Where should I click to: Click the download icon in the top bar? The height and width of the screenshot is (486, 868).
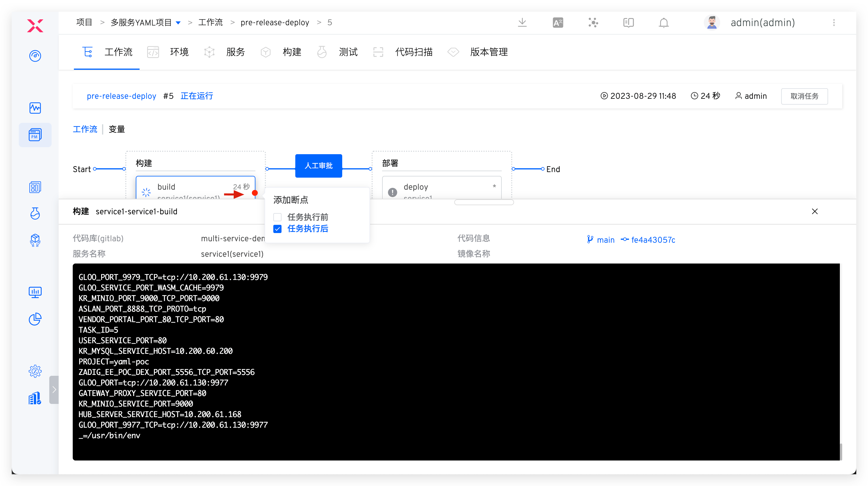click(x=522, y=23)
